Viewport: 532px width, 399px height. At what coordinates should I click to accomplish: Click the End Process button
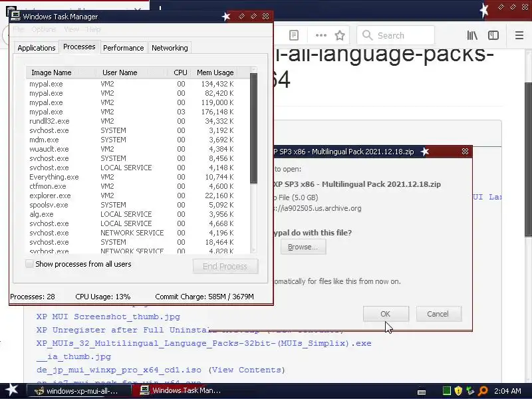tap(225, 267)
